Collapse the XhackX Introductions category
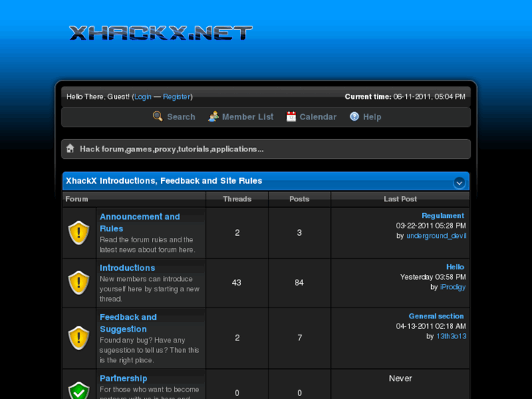The height and width of the screenshot is (399, 532). 459,183
